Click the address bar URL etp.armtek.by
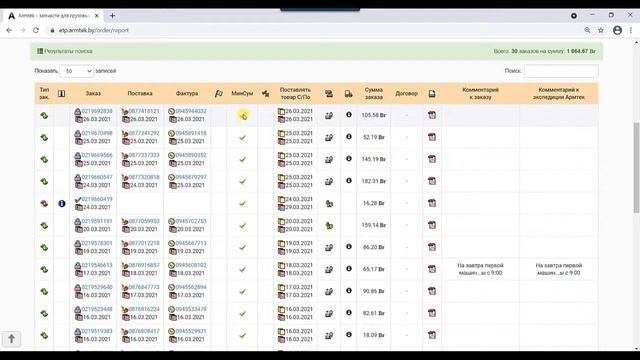 tap(93, 30)
